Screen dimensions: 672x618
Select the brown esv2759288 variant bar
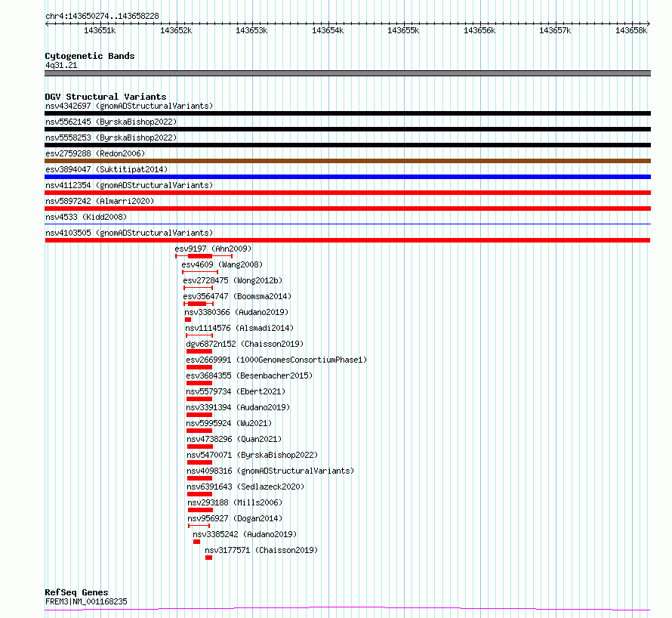[347, 161]
